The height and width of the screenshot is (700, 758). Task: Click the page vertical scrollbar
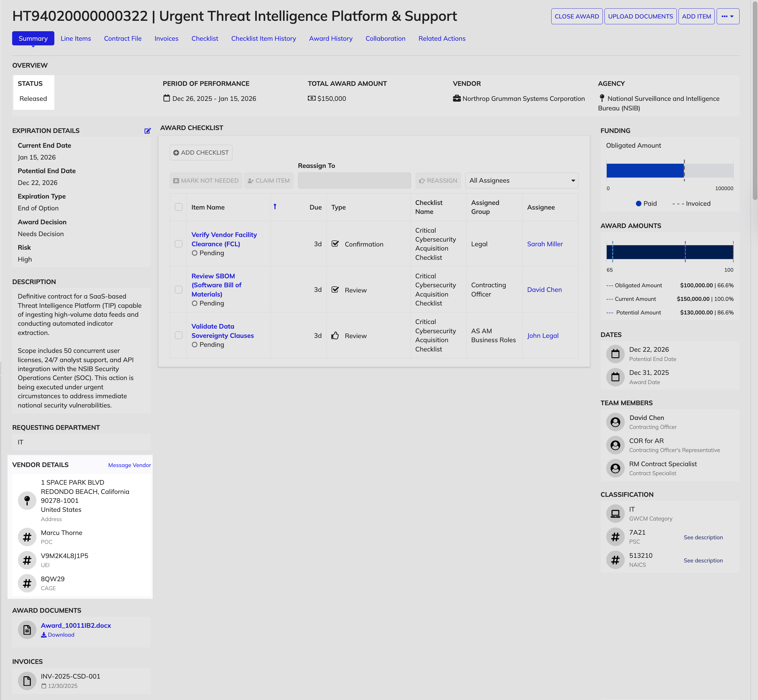(x=755, y=100)
